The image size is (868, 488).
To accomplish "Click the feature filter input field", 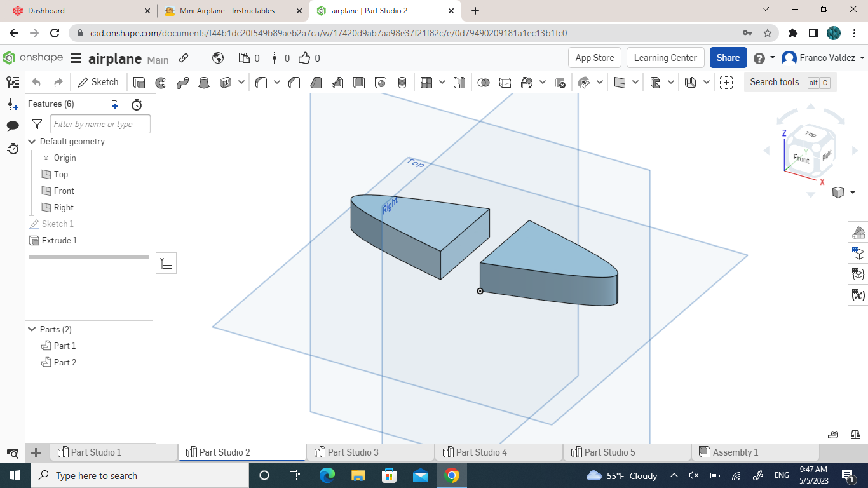I will tap(100, 124).
